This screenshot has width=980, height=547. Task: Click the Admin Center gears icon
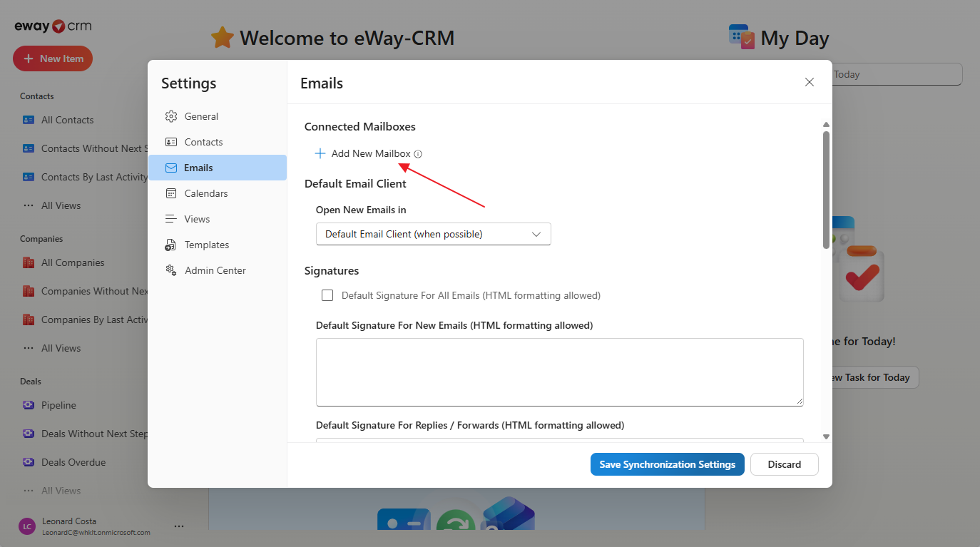(x=171, y=270)
